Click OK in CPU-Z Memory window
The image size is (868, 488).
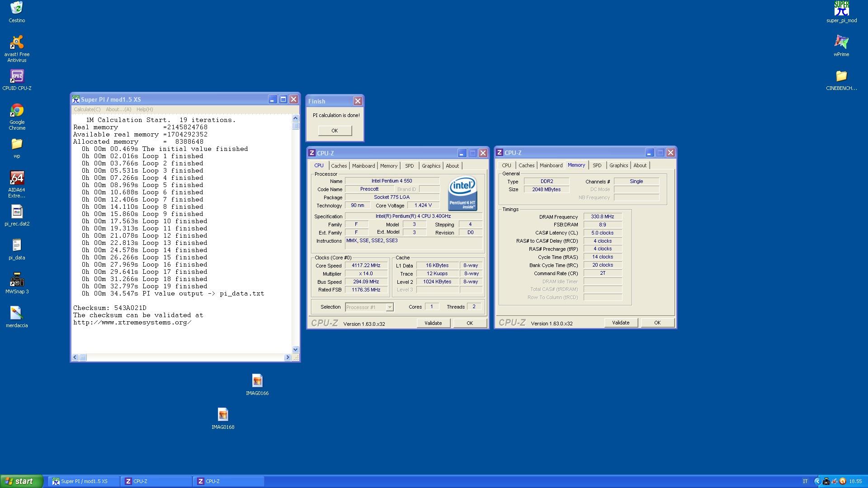click(x=657, y=323)
